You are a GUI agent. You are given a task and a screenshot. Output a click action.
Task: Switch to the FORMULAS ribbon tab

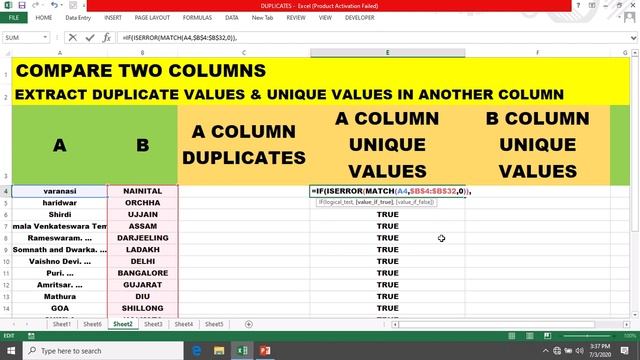pyautogui.click(x=197, y=18)
